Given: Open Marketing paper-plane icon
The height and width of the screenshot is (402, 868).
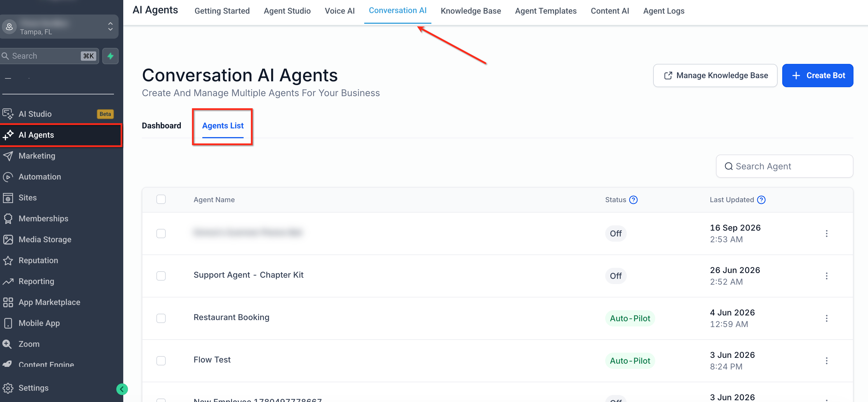Looking at the screenshot, I should pos(8,156).
